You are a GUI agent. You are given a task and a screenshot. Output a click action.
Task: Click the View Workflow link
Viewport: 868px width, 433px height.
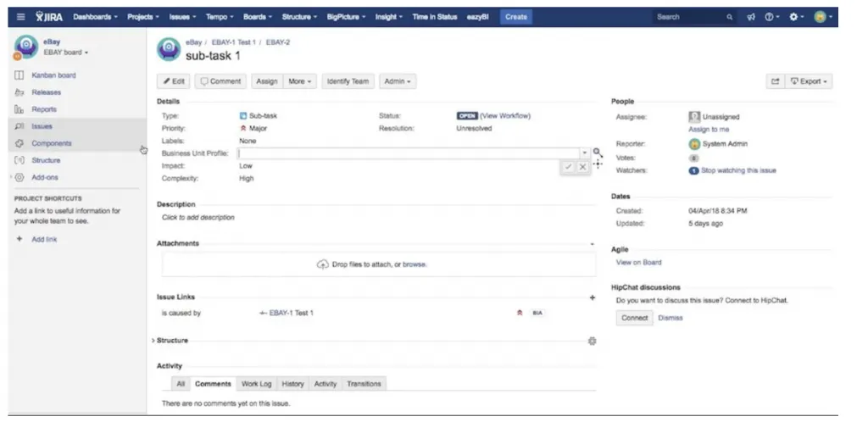[505, 116]
